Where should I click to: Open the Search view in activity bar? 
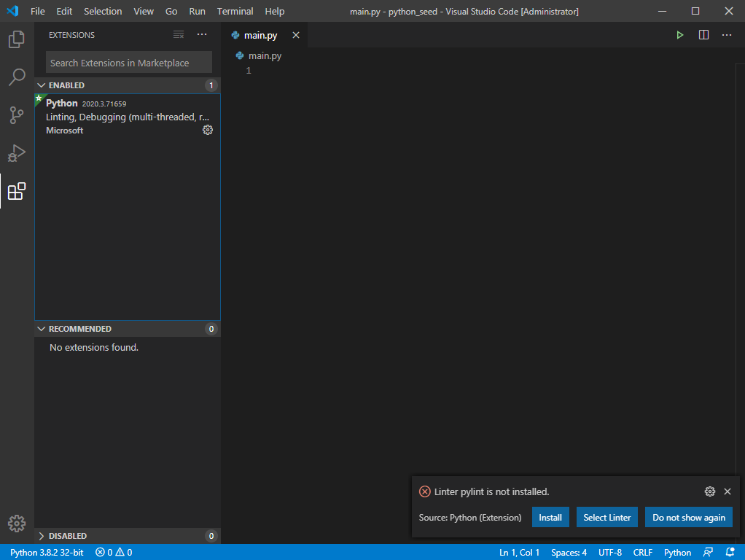[17, 77]
